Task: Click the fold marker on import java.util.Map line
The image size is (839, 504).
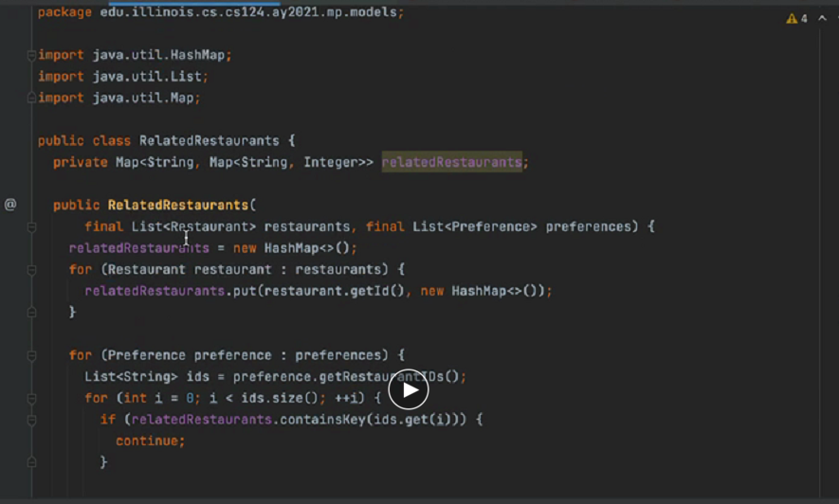Action: tap(31, 98)
